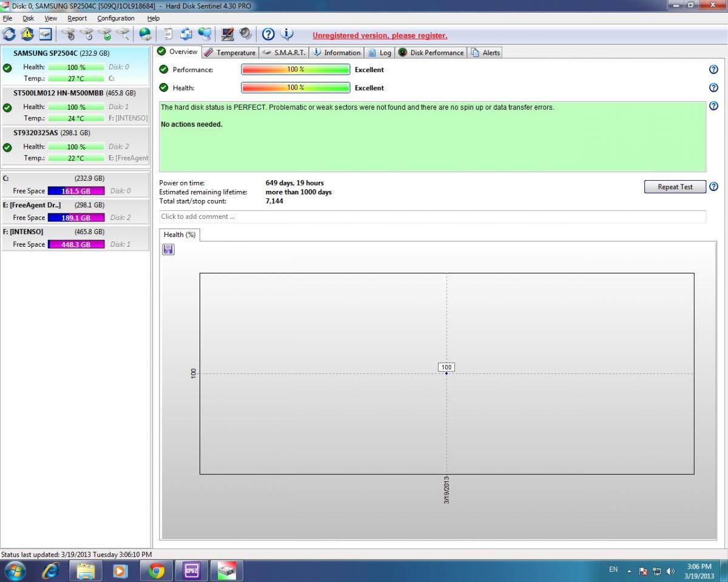Switch to the Disk Performance tab

[431, 53]
